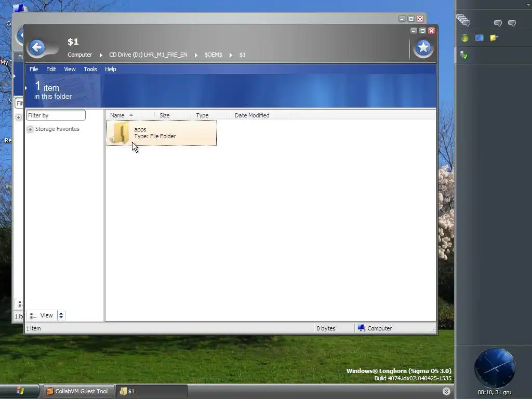Image resolution: width=532 pixels, height=399 pixels.
Task: Click the '0 bytes' status bar text
Action: tap(326, 328)
